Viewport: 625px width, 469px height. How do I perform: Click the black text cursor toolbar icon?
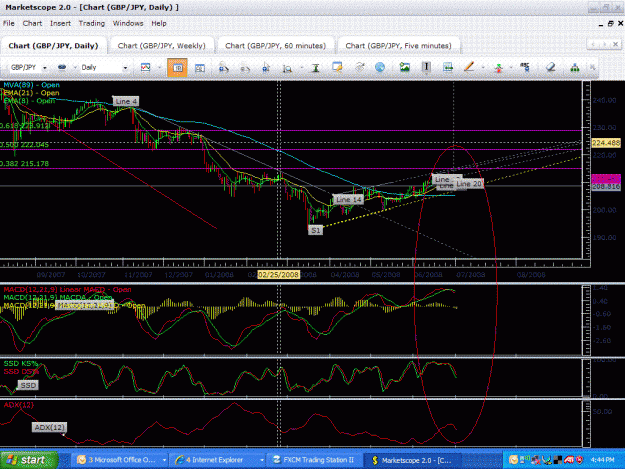[x=426, y=67]
